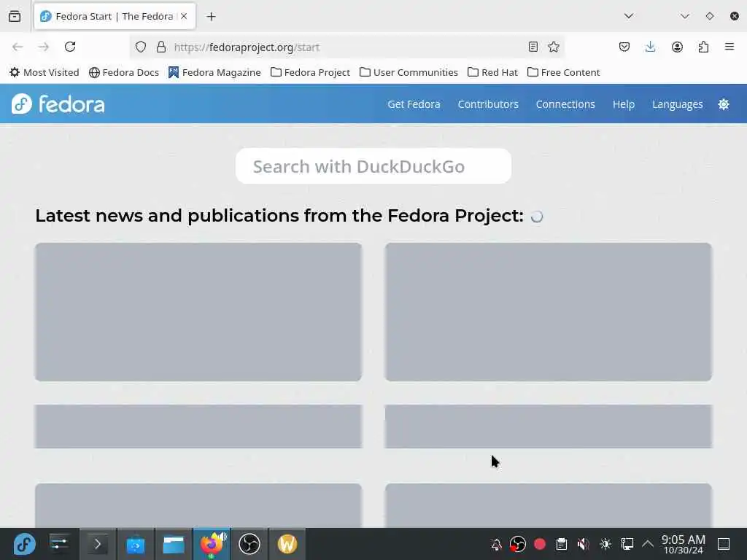Screen dimensions: 747x560
Task: Open a new tab with the plus button
Action: 211,17
